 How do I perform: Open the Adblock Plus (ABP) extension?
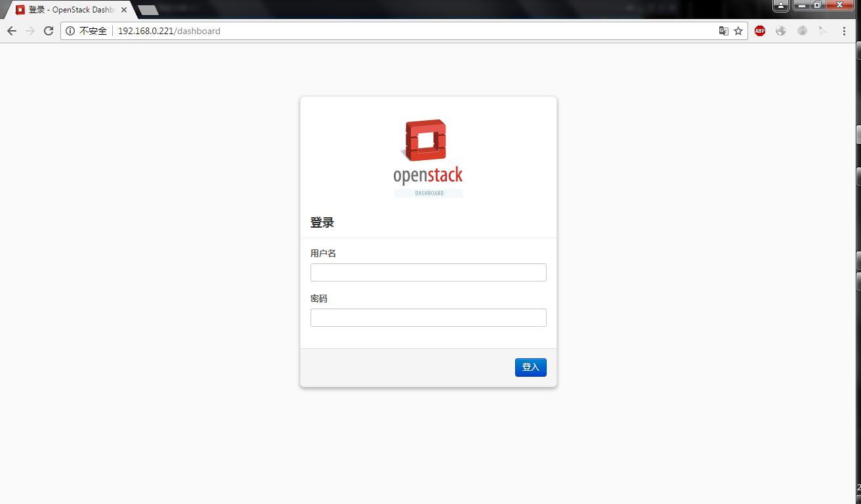(760, 31)
